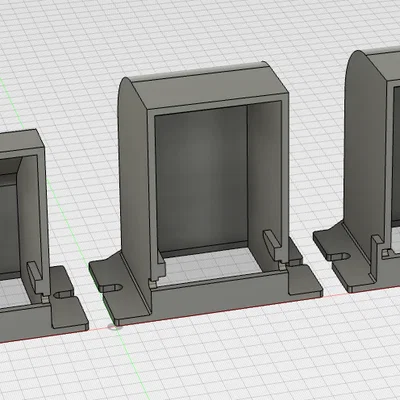Select the slot hole on right model's flange

point(337,256)
